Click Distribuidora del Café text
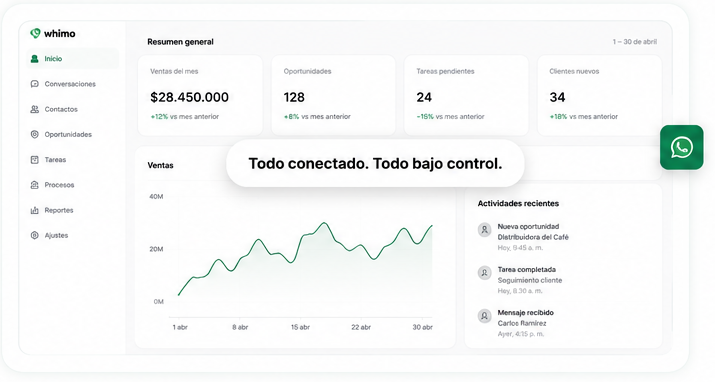Screen dimensions: 715x382 pyautogui.click(x=533, y=237)
